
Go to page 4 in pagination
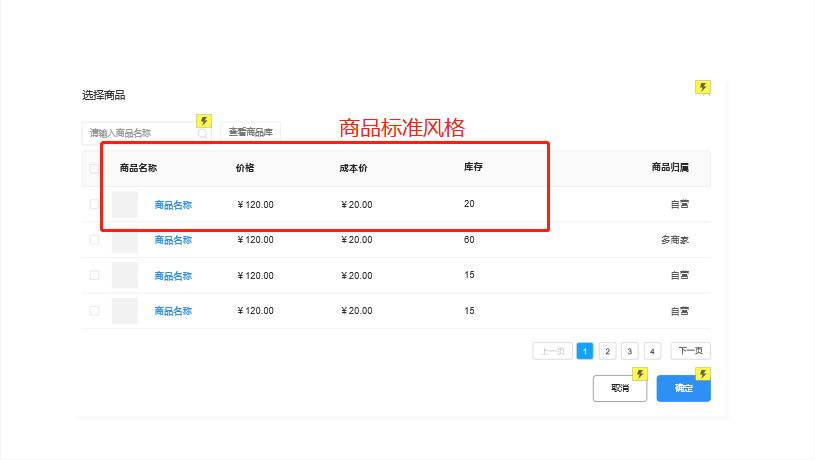click(652, 351)
